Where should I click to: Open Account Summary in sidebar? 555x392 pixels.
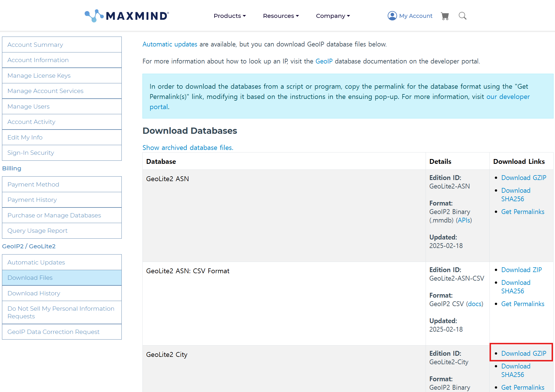pos(35,45)
